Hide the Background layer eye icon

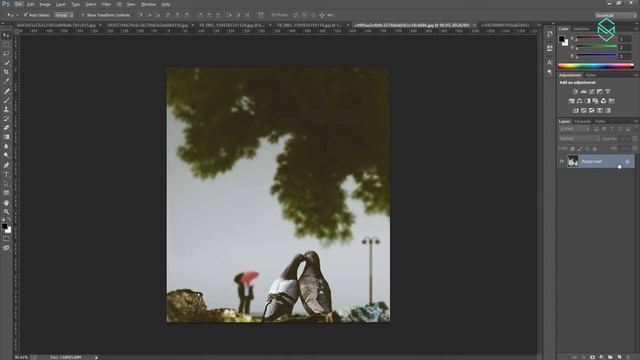tap(562, 161)
